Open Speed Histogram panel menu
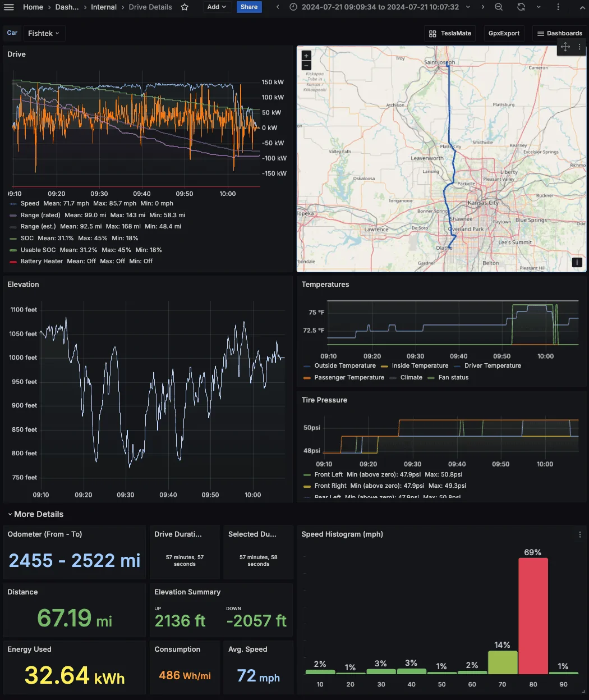Viewport: 589px width, 700px height. [x=580, y=534]
